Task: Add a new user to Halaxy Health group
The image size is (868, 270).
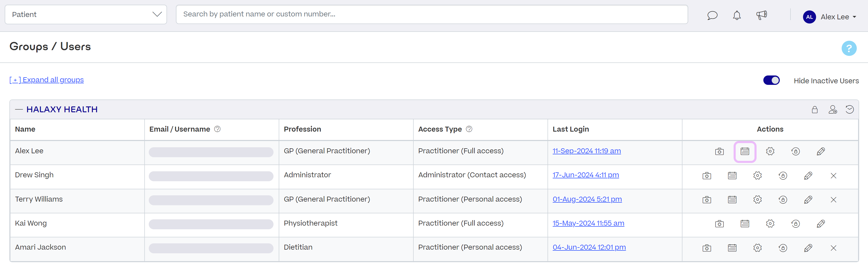Action: (x=833, y=109)
